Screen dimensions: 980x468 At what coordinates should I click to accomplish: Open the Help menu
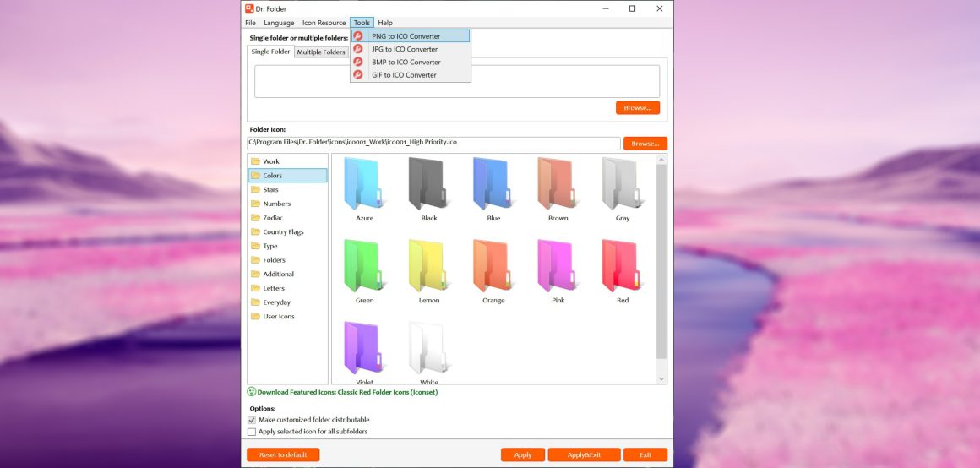[385, 23]
